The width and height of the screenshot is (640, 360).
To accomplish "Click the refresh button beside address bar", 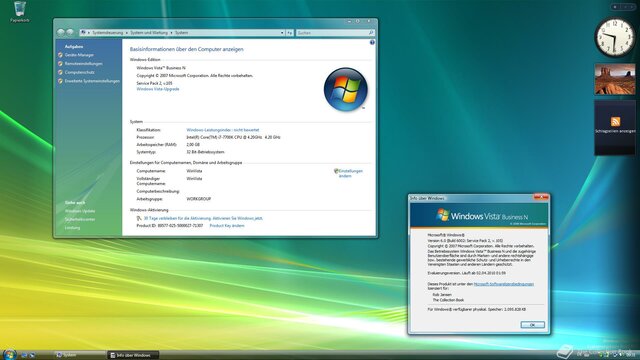I will click(x=289, y=33).
